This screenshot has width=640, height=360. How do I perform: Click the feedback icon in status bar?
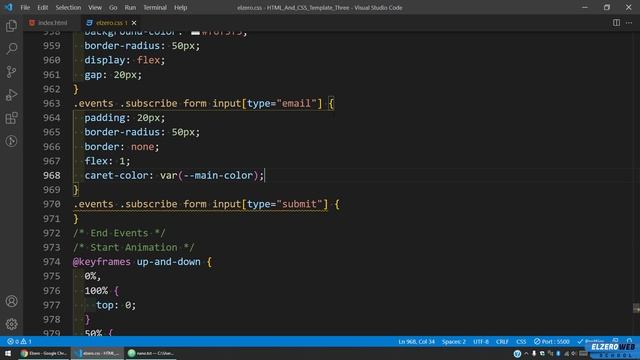(616, 340)
